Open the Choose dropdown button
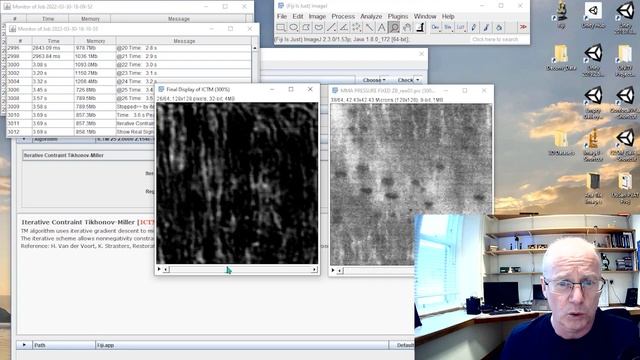 (374, 80)
